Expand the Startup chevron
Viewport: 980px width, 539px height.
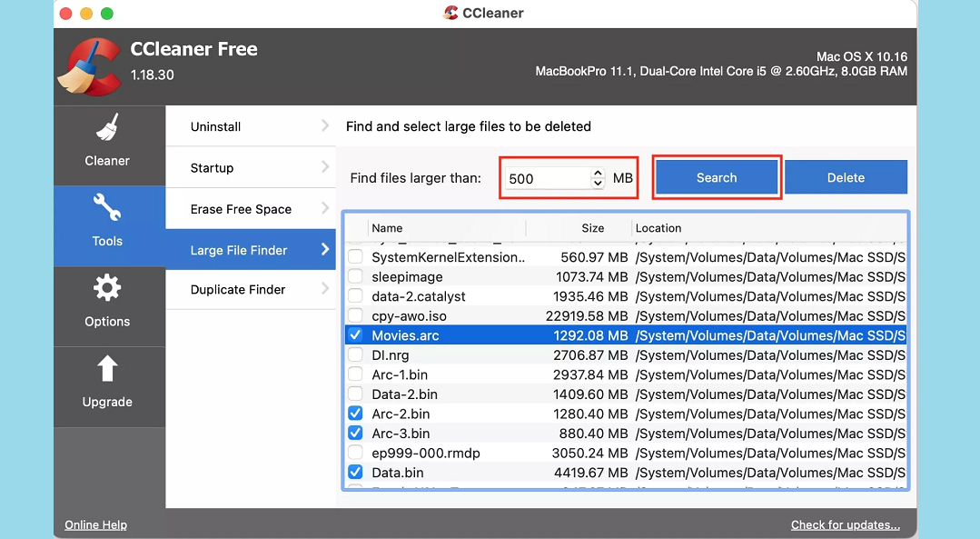pyautogui.click(x=325, y=167)
